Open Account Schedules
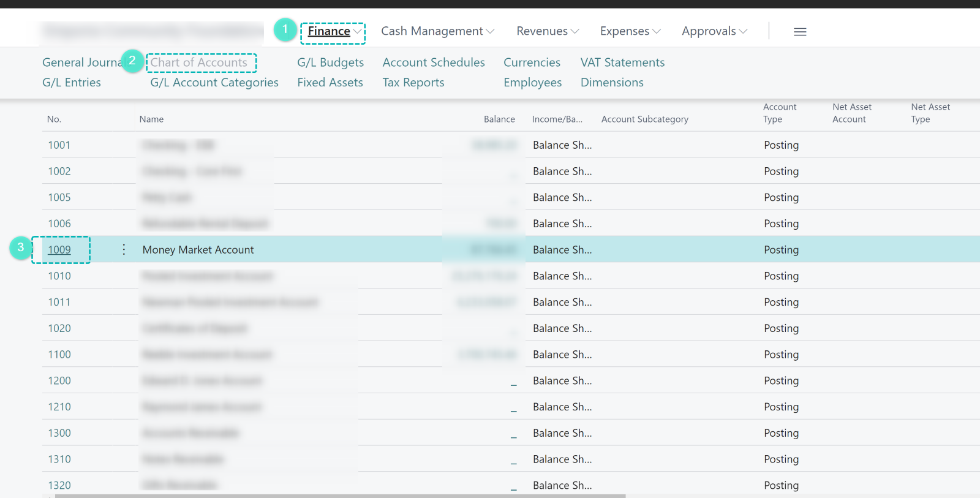Viewport: 980px width, 498px height. pyautogui.click(x=434, y=62)
